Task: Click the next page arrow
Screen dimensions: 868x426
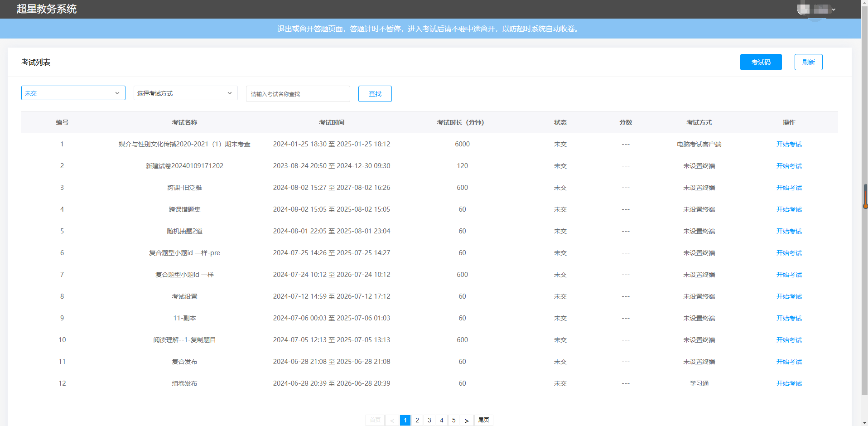Action: click(467, 420)
